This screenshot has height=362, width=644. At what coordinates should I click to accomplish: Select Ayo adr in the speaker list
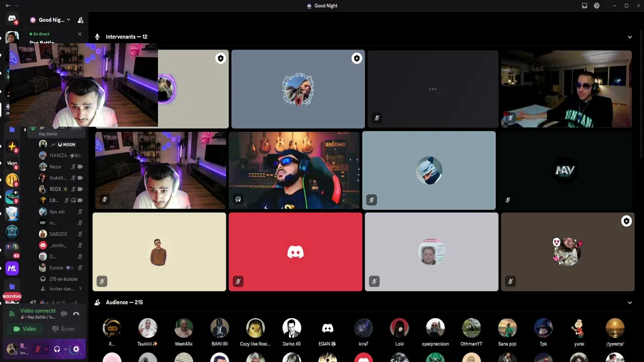click(60, 212)
